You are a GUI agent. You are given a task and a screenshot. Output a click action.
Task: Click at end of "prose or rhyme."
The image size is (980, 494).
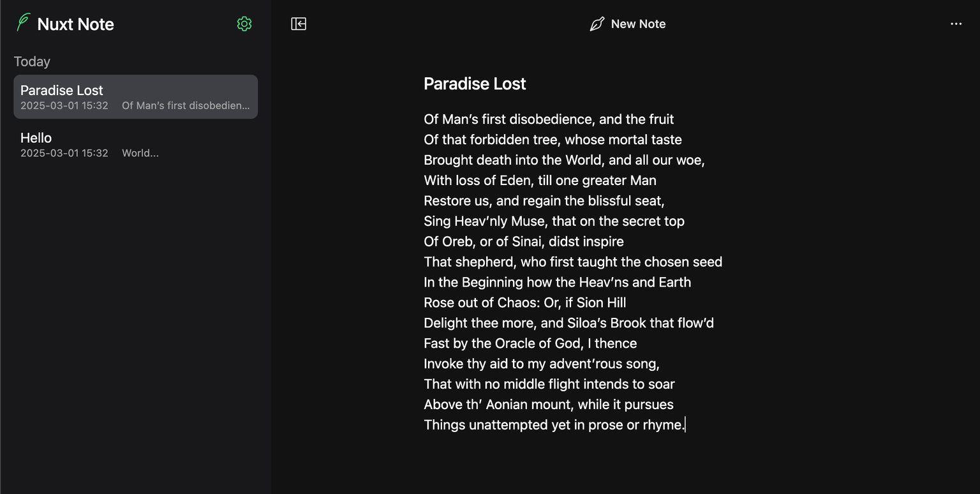point(684,425)
